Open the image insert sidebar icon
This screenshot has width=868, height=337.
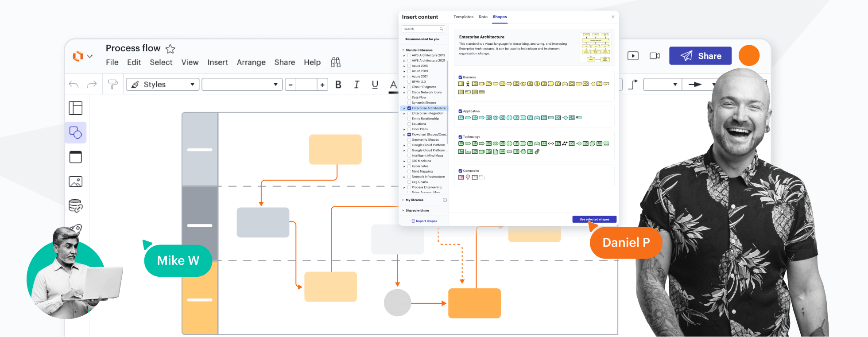tap(75, 182)
